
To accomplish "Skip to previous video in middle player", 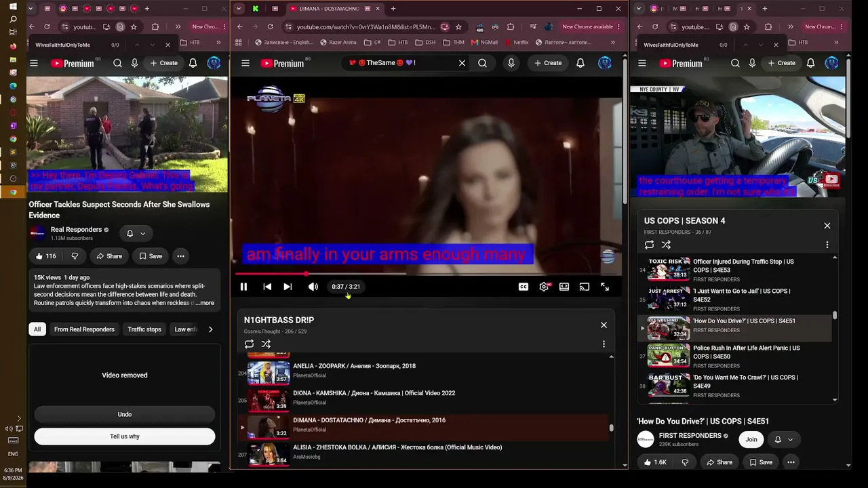I will tap(267, 287).
